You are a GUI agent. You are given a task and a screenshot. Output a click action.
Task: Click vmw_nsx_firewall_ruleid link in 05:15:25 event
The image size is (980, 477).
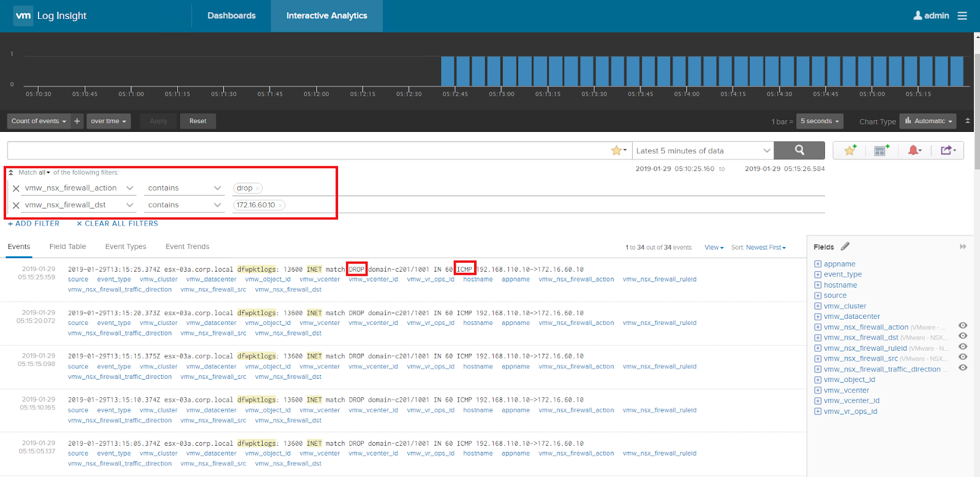(660, 280)
